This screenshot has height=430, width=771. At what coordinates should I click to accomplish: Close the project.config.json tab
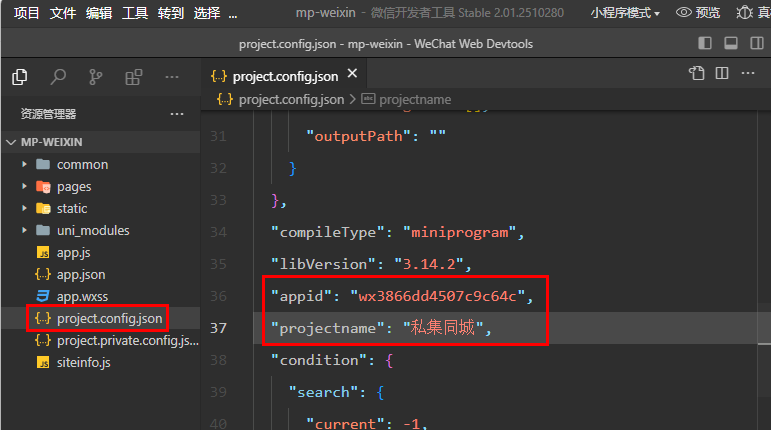click(351, 76)
